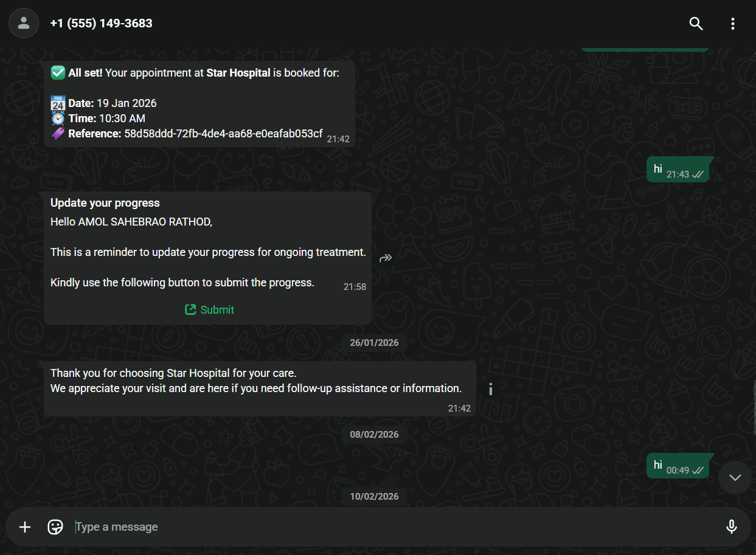The height and width of the screenshot is (555, 756).
Task: Click the 08/02/2026 date divider
Action: pos(374,434)
